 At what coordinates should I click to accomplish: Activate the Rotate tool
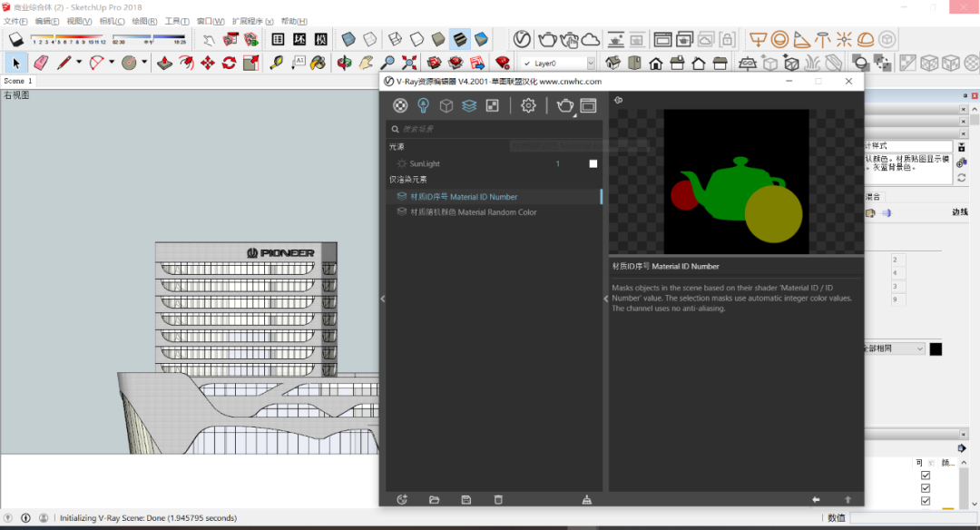tap(230, 64)
